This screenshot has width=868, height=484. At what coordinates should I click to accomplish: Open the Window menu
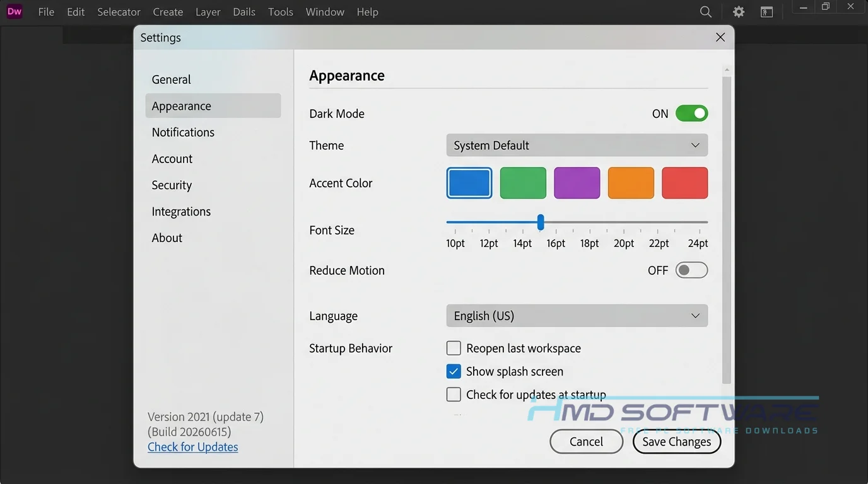pyautogui.click(x=325, y=12)
